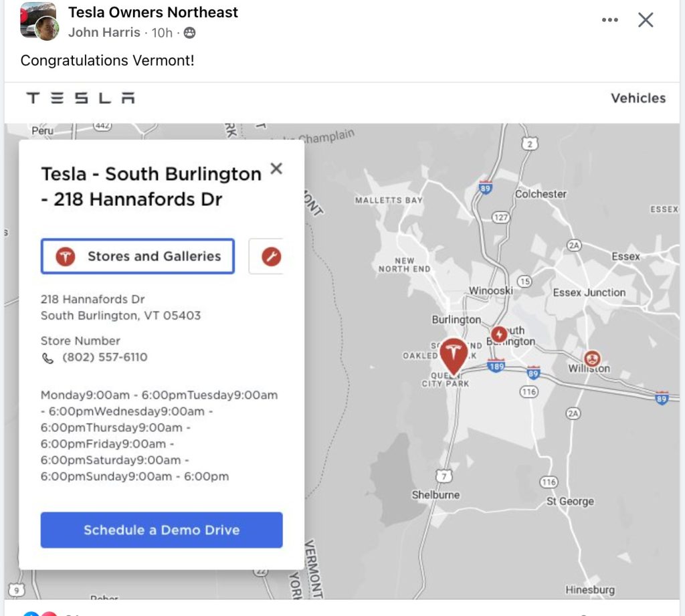The image size is (685, 616).
Task: Close the Facebook post viewer
Action: (x=645, y=20)
